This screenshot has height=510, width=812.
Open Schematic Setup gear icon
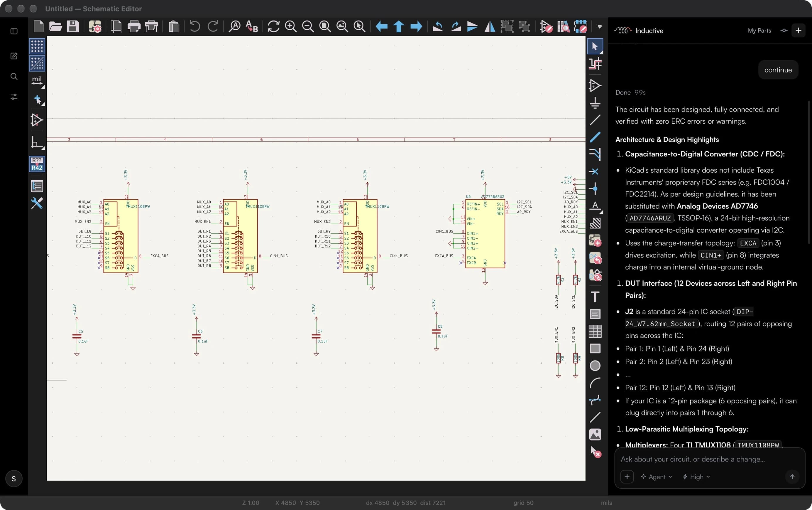coord(95,26)
